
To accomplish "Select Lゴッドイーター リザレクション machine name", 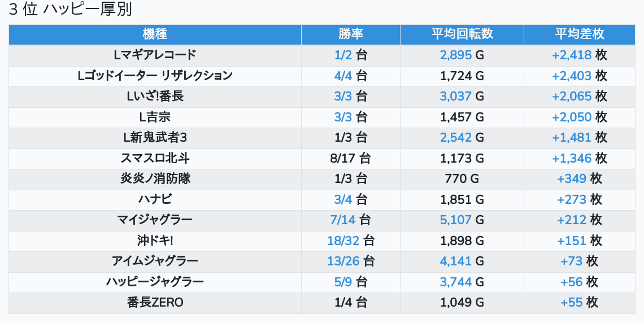I will coord(155,76).
